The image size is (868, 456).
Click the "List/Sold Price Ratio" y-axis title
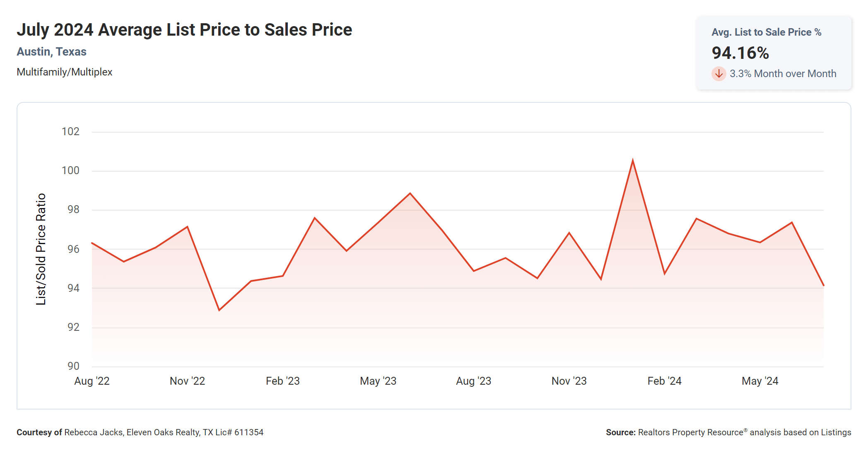pos(41,249)
